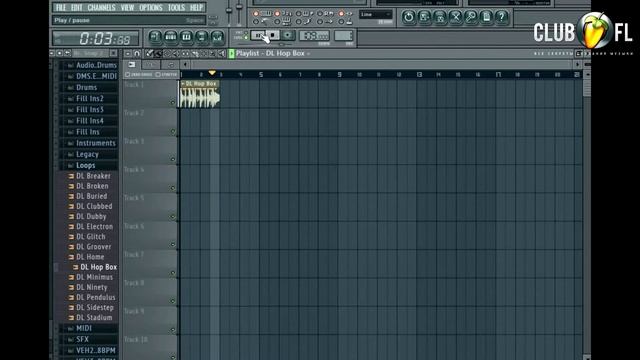
Task: Open the TOOLS menu
Action: point(176,7)
